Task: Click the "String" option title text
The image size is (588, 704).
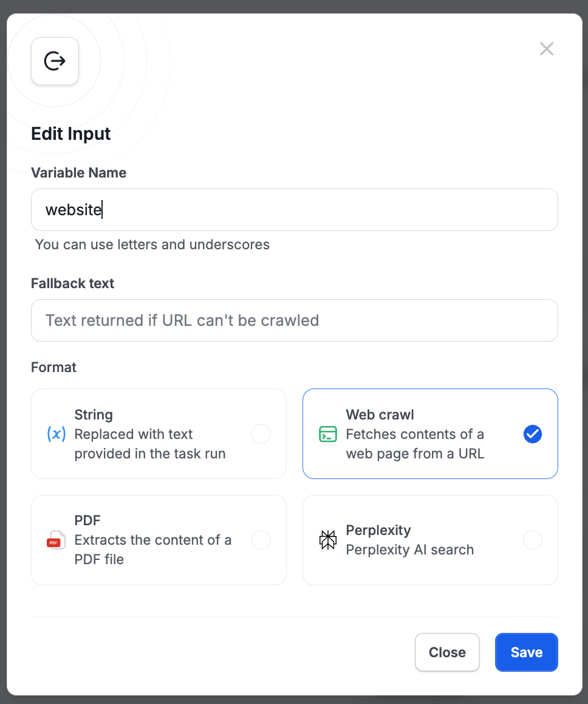Action: click(94, 415)
